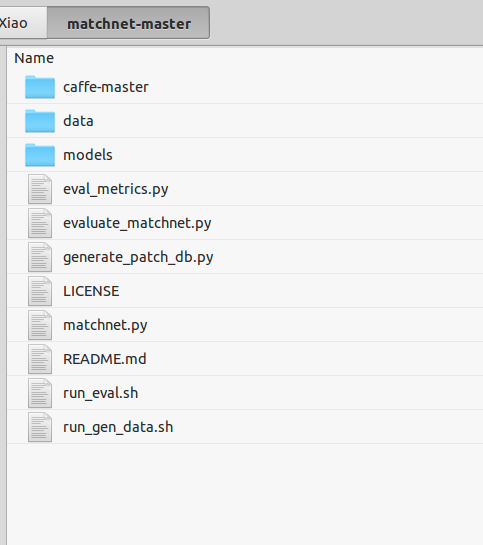Select the data folder name
483x545 pixels.
(78, 121)
